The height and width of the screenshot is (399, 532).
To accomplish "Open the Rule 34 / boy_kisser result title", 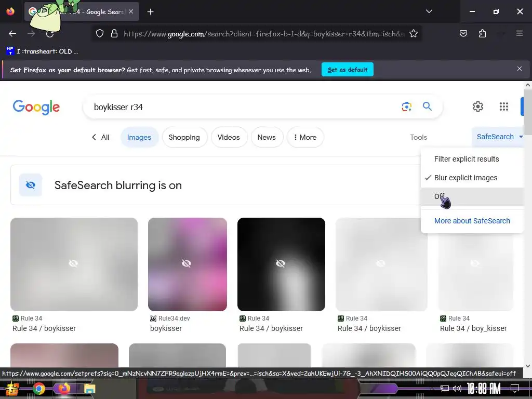I will [x=473, y=328].
